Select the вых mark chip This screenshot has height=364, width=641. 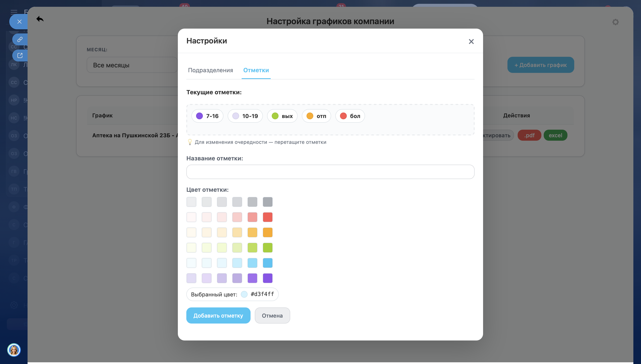(282, 116)
